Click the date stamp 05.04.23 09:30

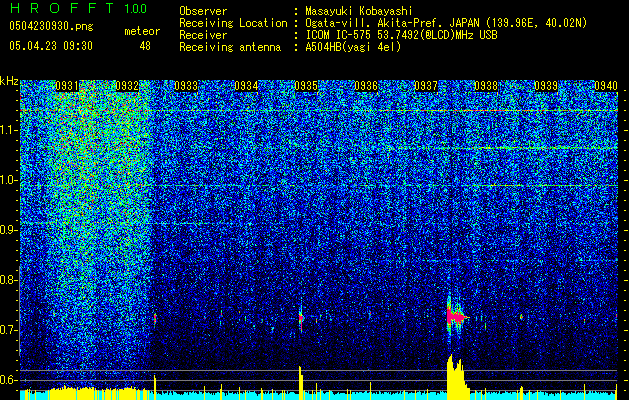point(51,46)
